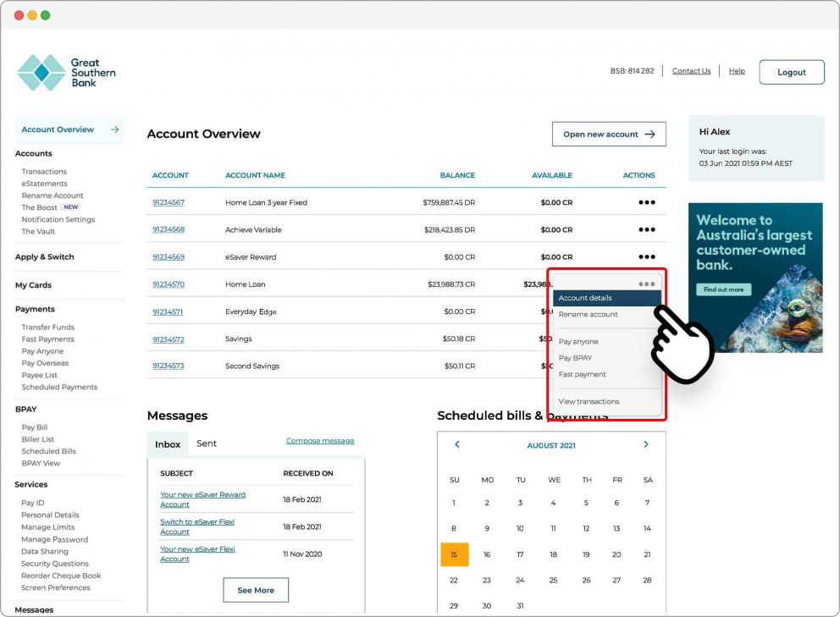The height and width of the screenshot is (617, 840).
Task: Open 'Your new eSaver Flexi Account' message
Action: (x=197, y=554)
